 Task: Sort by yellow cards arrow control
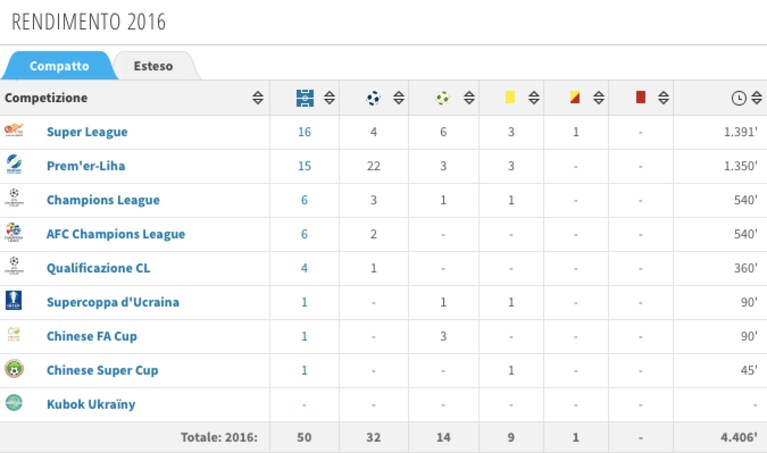click(x=534, y=98)
